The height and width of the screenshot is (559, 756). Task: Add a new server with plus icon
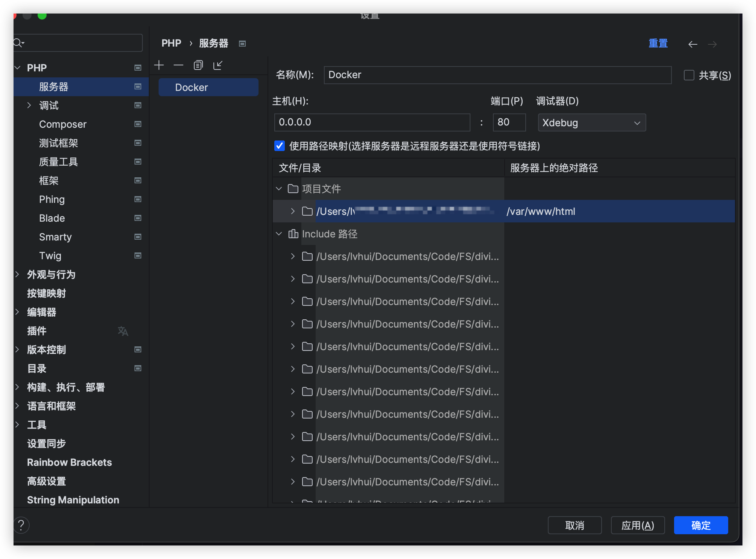159,65
